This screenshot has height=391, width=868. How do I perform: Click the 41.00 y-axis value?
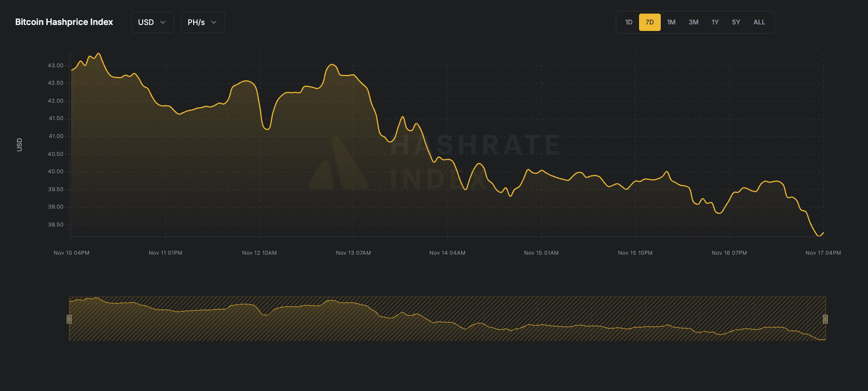[x=56, y=136]
